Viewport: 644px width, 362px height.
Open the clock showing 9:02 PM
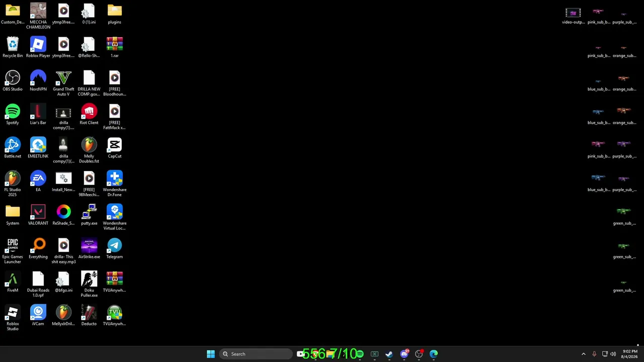coord(630,354)
